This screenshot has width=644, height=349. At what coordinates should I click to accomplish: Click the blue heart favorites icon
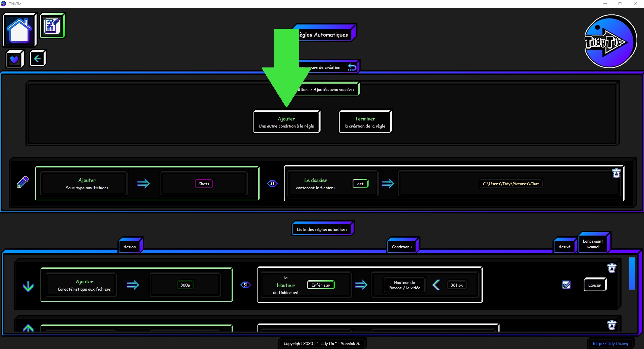(x=14, y=59)
